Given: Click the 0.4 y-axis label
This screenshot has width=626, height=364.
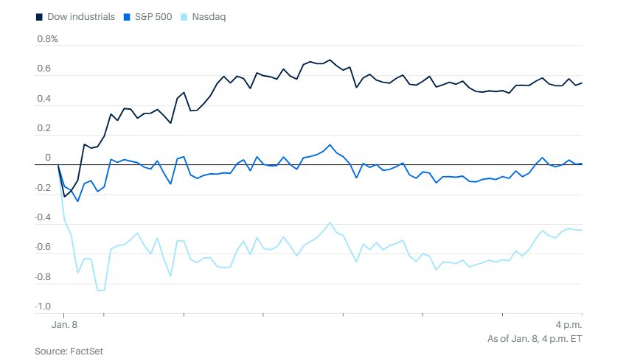Looking at the screenshot, I should pos(44,99).
